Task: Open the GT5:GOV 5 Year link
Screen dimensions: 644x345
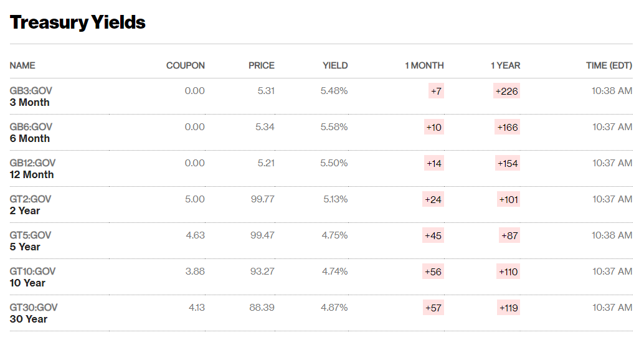Action: (x=31, y=241)
